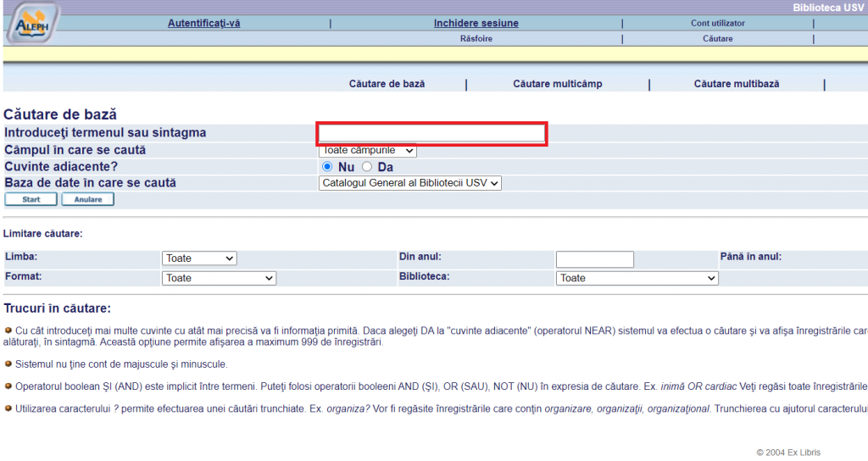Screen dimensions: 868x461
Task: Expand the Format dropdown
Action: [x=220, y=278]
